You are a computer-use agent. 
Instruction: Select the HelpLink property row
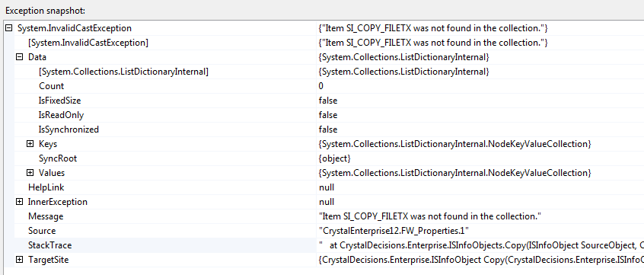324,187
